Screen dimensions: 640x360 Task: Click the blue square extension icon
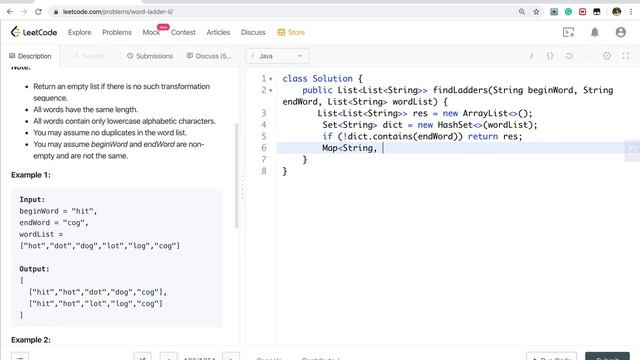point(554,12)
